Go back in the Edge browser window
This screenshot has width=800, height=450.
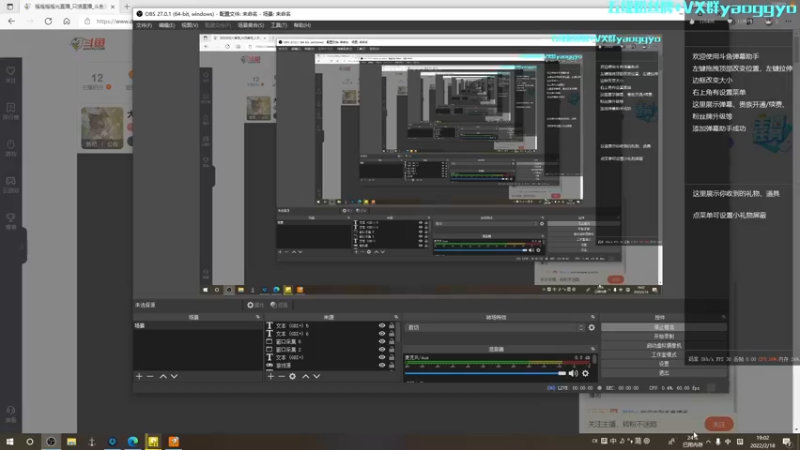click(12, 21)
